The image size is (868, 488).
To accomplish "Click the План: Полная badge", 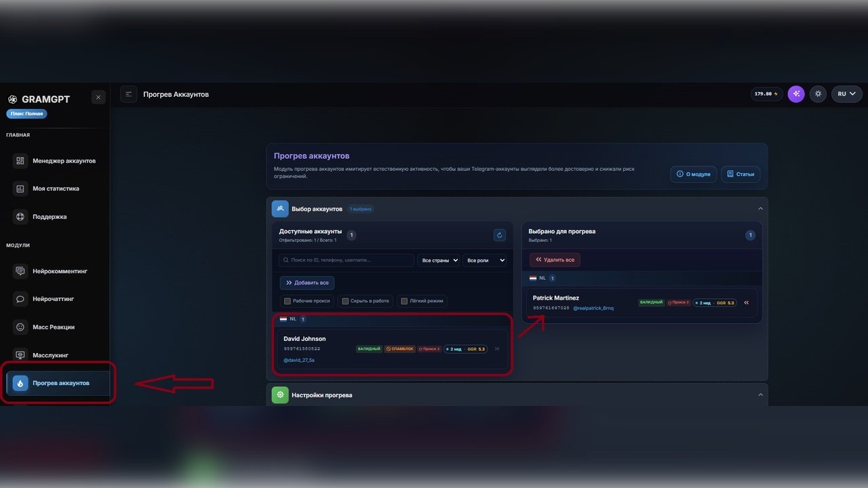I will (x=26, y=114).
